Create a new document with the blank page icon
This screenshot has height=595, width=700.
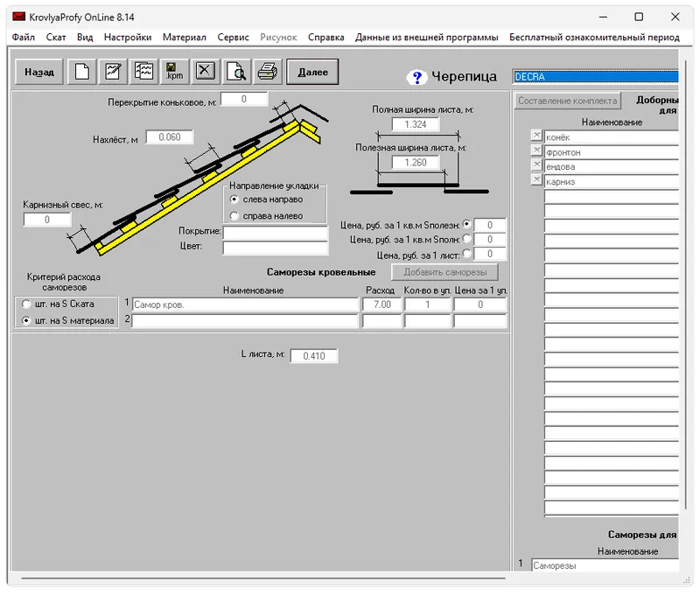[x=81, y=72]
